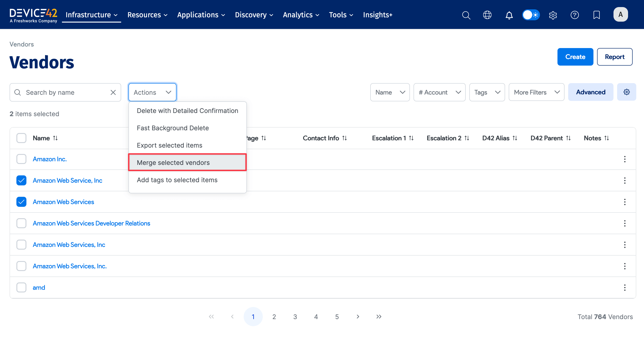This screenshot has height=338, width=644.
Task: Open the kebab menu for Amazon Inc. row
Action: 625,159
